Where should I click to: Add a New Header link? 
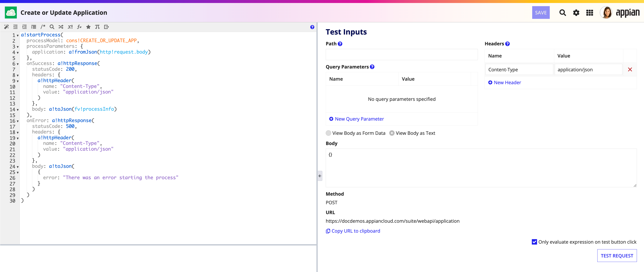tap(505, 83)
